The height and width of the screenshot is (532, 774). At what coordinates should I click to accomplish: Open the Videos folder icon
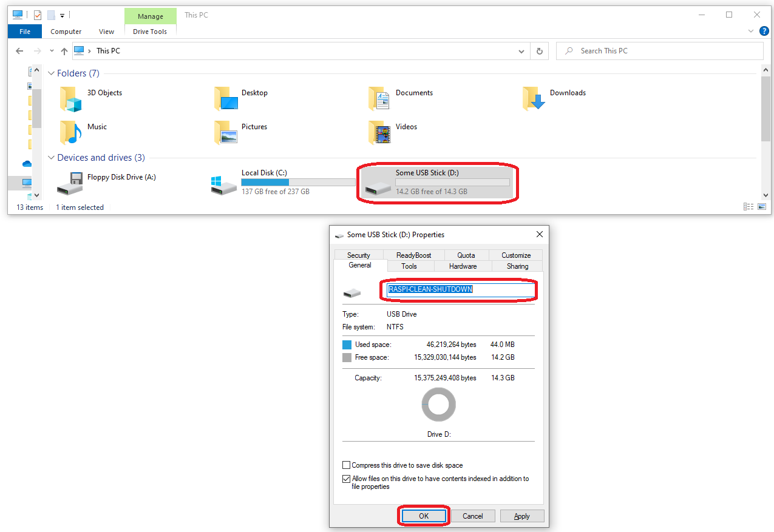379,132
